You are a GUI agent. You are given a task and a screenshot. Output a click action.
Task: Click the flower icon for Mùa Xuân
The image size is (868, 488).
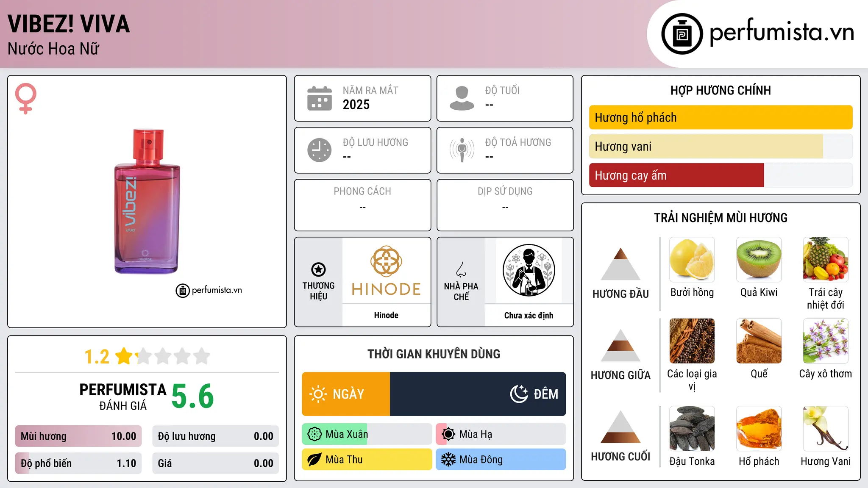[314, 434]
